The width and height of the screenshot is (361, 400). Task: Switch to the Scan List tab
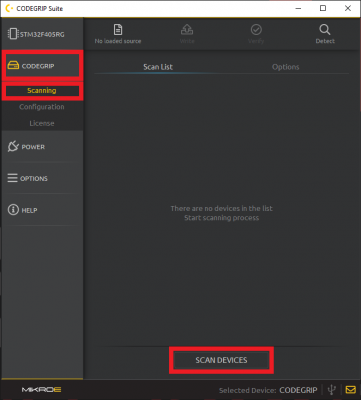pos(158,67)
